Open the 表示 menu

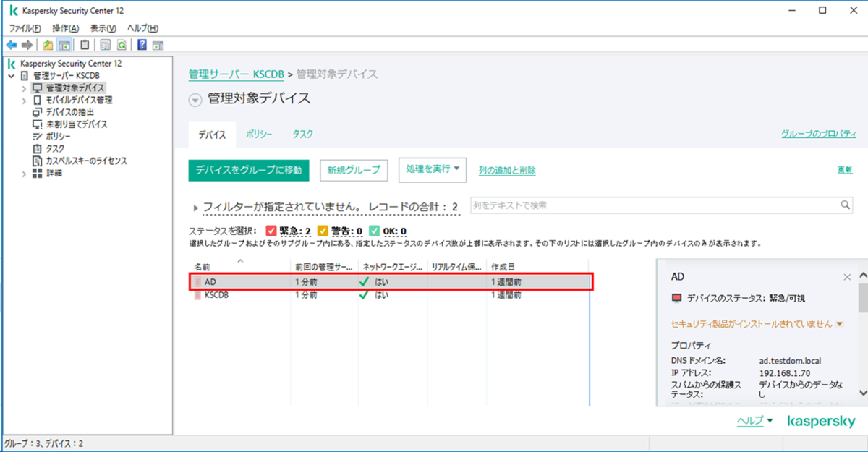[x=103, y=28]
